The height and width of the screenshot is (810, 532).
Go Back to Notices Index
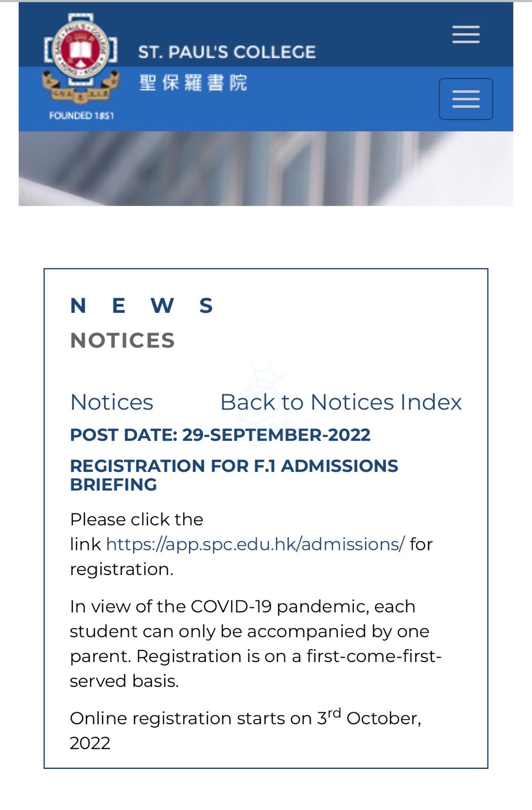(341, 402)
